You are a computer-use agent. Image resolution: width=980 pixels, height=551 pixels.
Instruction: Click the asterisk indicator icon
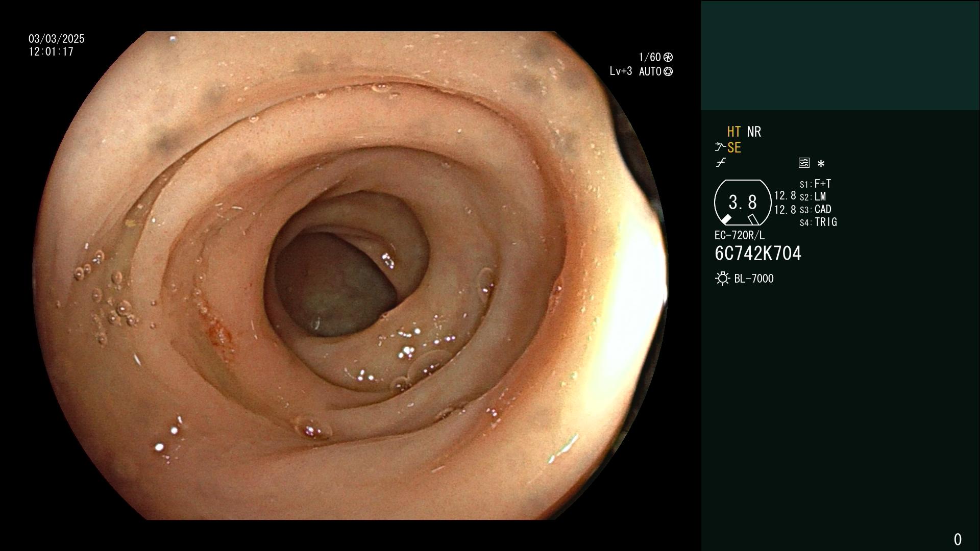(x=821, y=164)
